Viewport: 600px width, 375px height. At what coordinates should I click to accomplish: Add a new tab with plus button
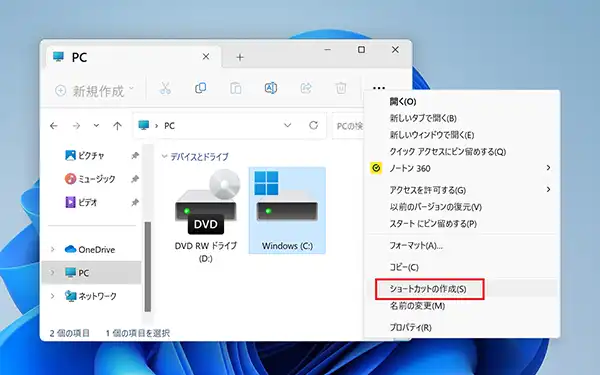pos(240,57)
